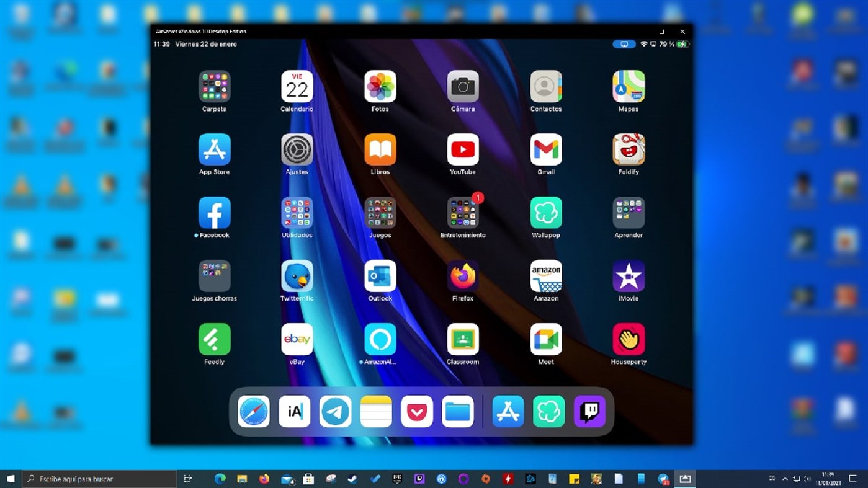Launch the Gmail app
The width and height of the screenshot is (868, 488).
click(545, 149)
